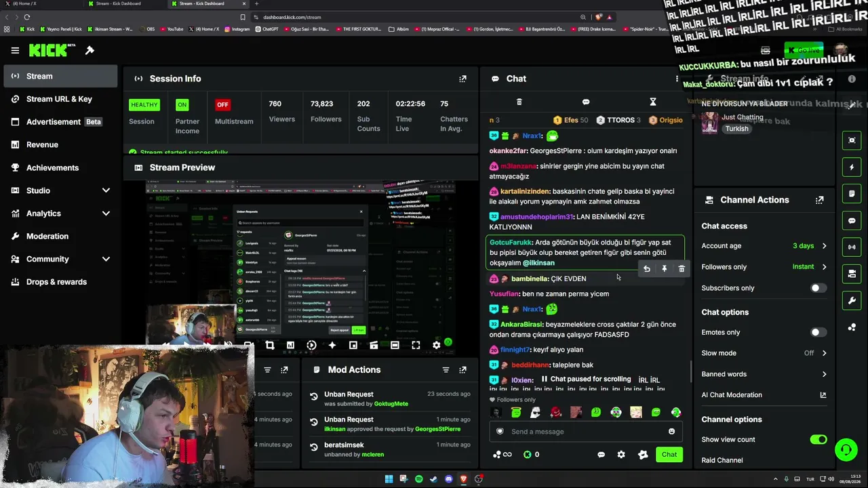The width and height of the screenshot is (868, 488).
Task: Open Banned words list chevron
Action: 824,374
